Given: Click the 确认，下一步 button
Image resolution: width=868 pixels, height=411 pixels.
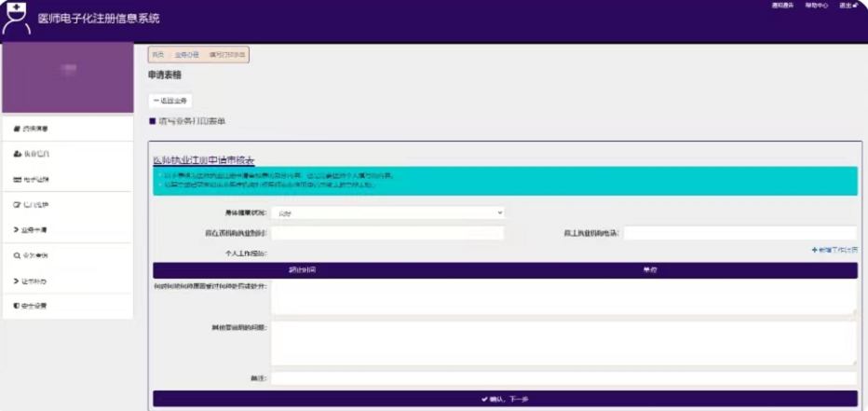Looking at the screenshot, I should pos(505,399).
